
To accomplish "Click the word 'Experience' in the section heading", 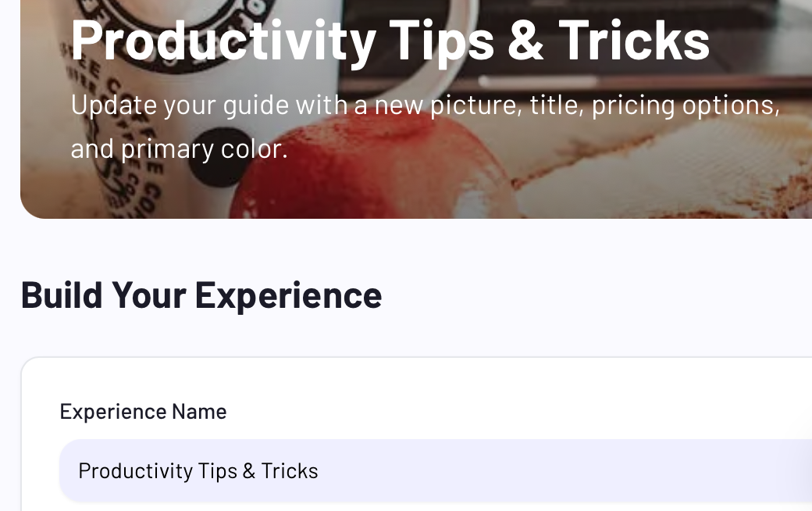I will click(x=288, y=295).
